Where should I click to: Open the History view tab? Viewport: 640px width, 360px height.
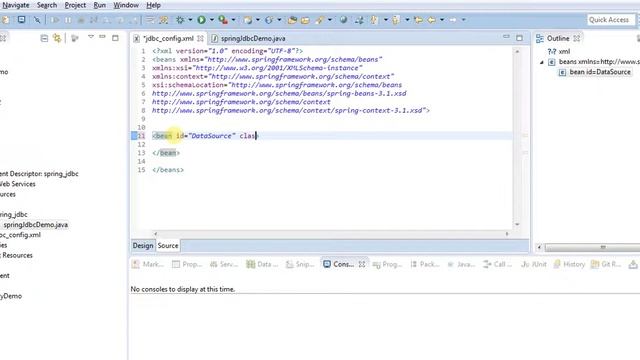click(x=569, y=264)
